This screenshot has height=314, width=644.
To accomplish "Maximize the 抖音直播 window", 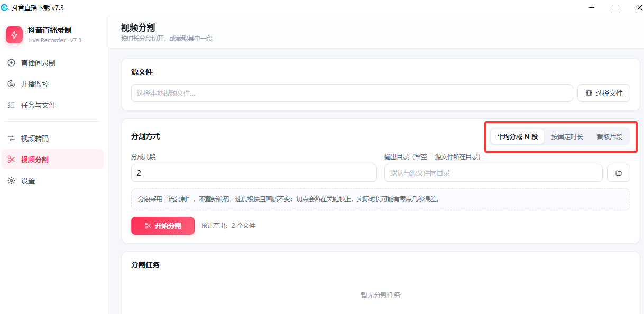I will click(615, 7).
